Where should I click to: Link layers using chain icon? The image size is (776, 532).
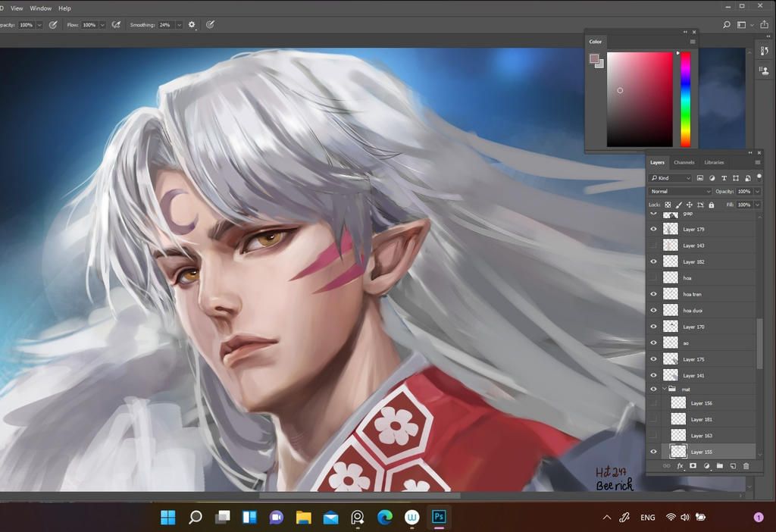coord(667,465)
